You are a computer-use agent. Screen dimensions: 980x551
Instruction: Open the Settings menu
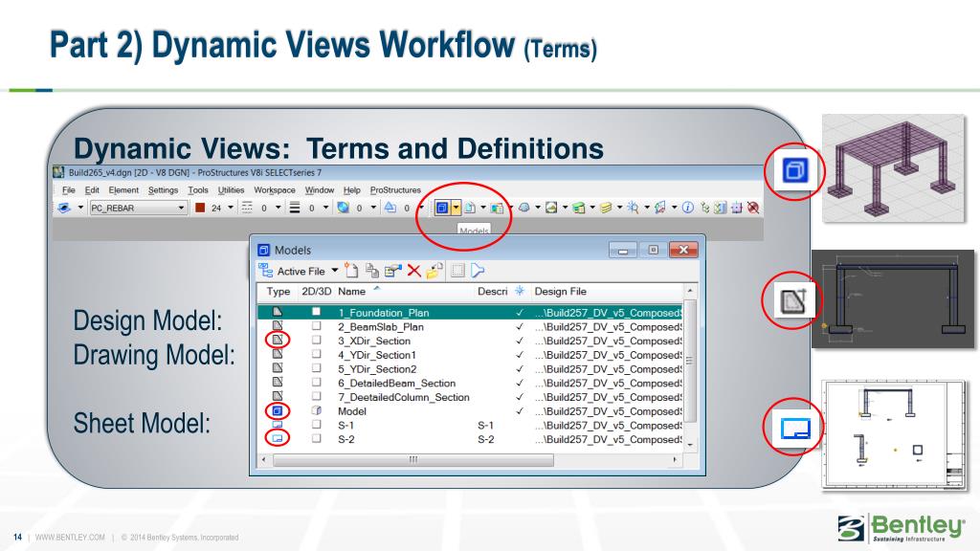pyautogui.click(x=163, y=190)
